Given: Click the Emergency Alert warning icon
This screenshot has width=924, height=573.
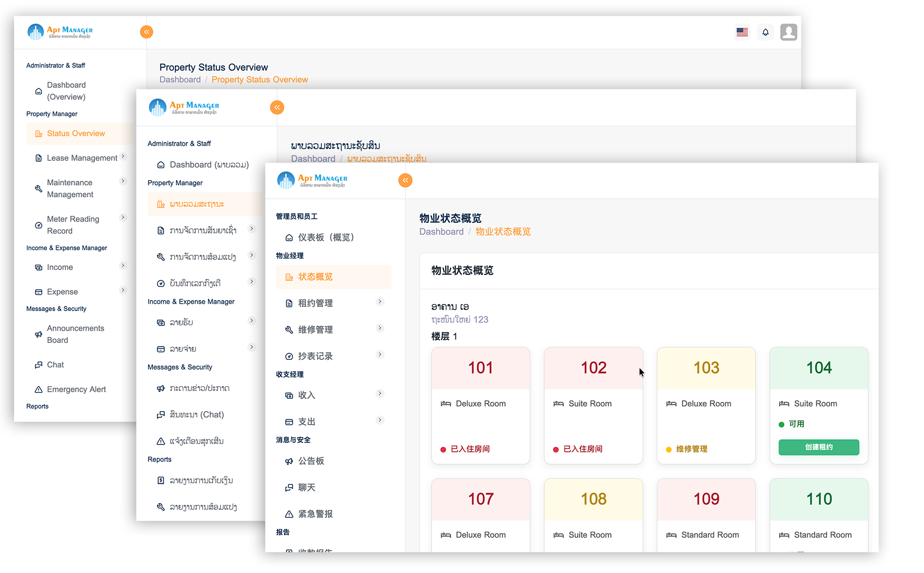Looking at the screenshot, I should pyautogui.click(x=38, y=389).
